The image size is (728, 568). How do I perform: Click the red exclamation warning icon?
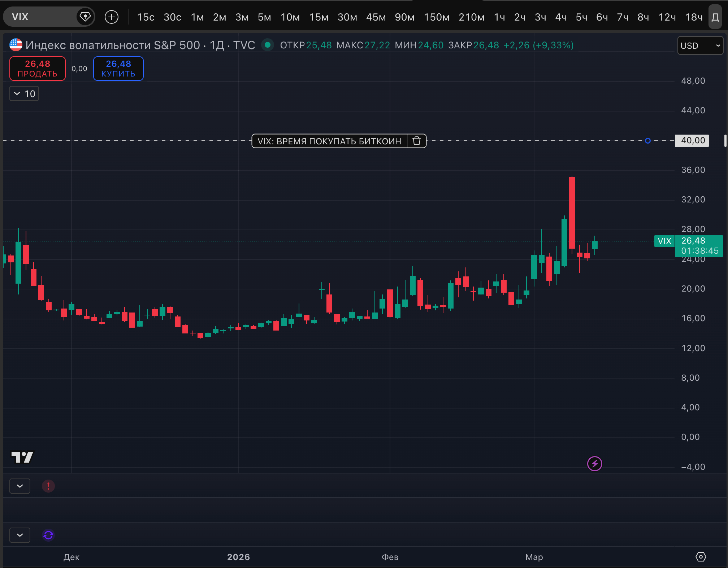[48, 486]
